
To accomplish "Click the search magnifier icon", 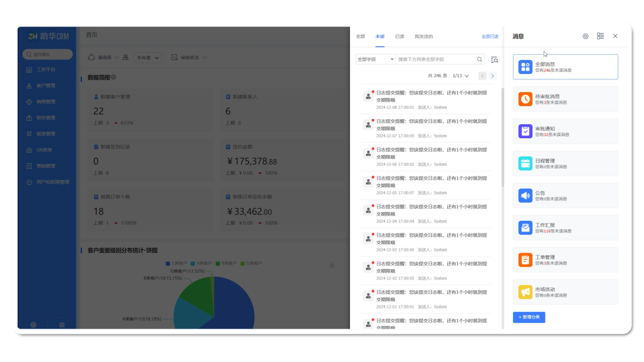I will tap(479, 59).
